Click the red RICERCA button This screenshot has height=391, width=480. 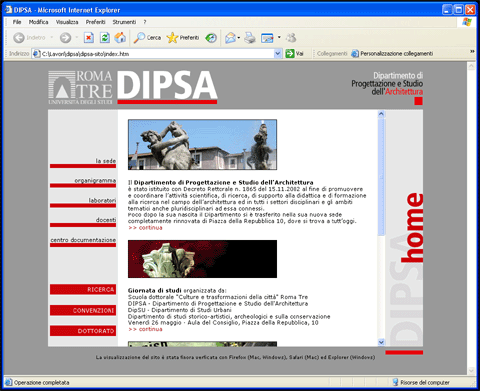pyautogui.click(x=83, y=289)
